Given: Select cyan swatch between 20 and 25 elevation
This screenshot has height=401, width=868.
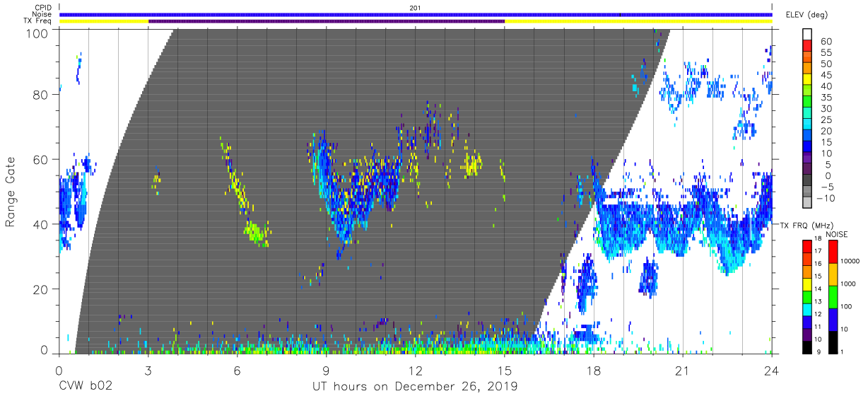Looking at the screenshot, I should [x=807, y=125].
